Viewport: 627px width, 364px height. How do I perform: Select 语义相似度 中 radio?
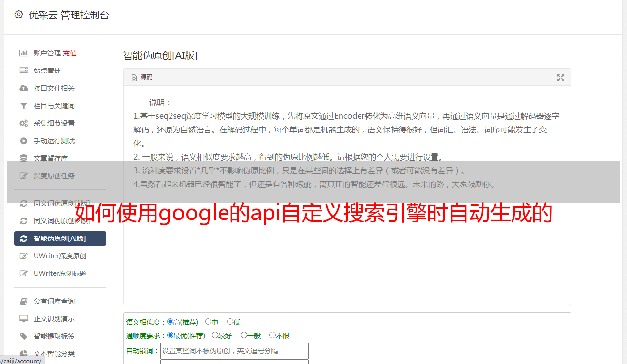(x=208, y=322)
